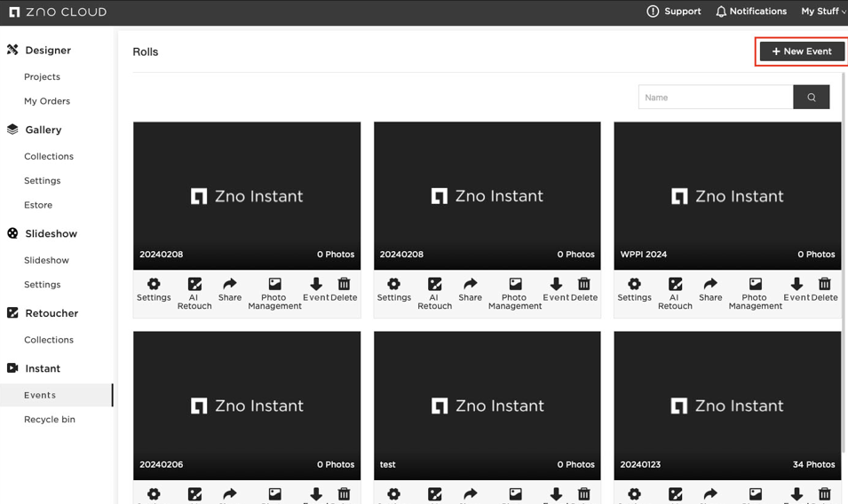
Task: Delete the WPPI 2024 event
Action: pos(824,290)
